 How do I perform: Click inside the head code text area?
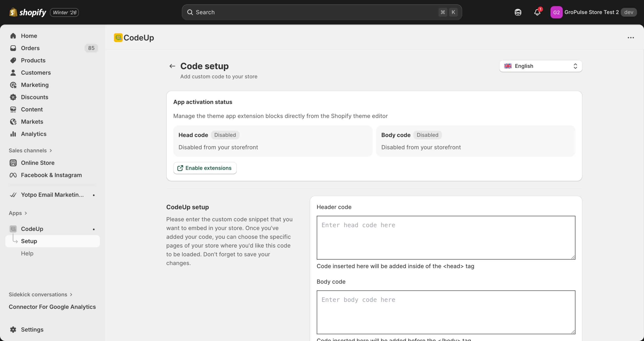point(445,237)
